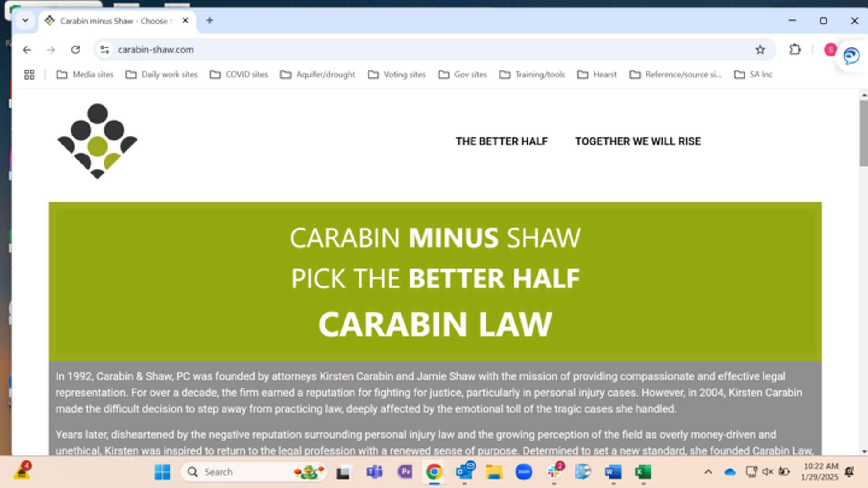Open the bookmarks grid icon beside the bookmarks bar
Screen dimensions: 868x488
click(x=29, y=74)
